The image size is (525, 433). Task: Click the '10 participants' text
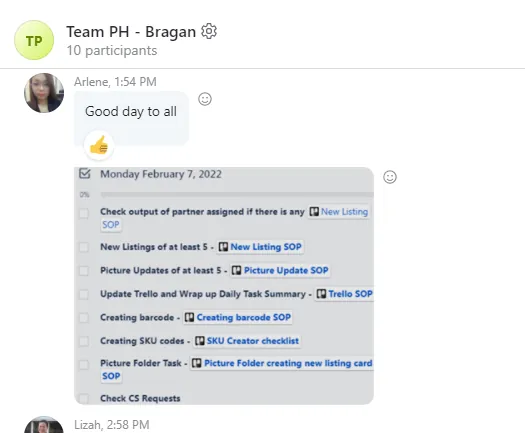tap(112, 51)
